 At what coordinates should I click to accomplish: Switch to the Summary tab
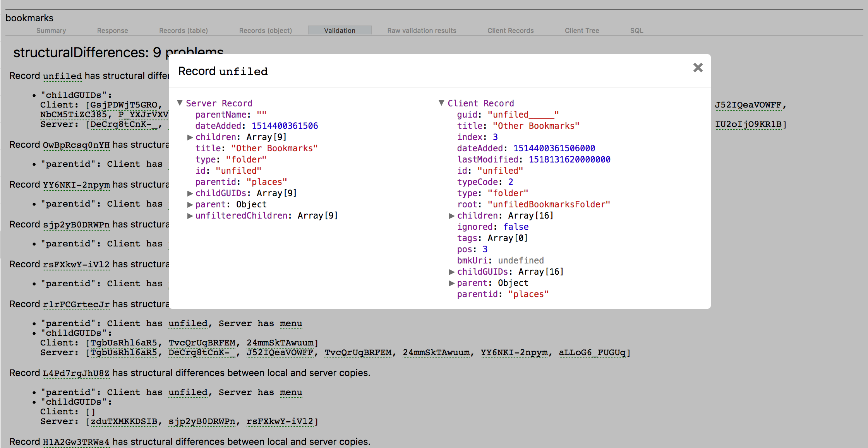[x=51, y=31]
